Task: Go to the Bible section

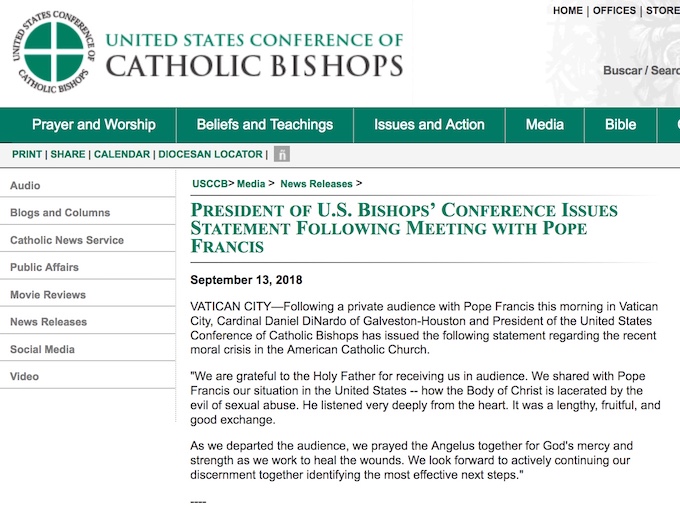Action: pyautogui.click(x=620, y=125)
